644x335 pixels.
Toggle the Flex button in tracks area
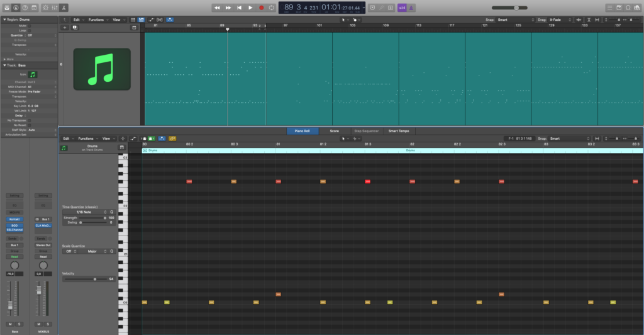tap(160, 20)
